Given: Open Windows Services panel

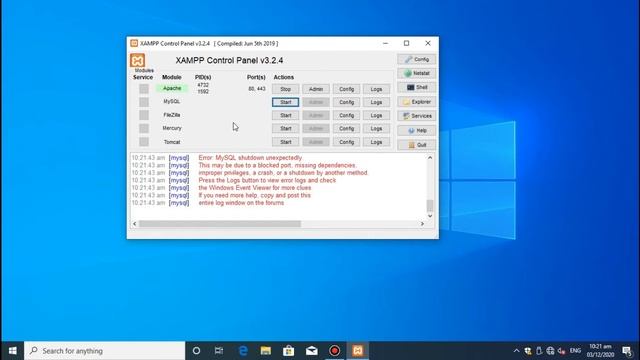Looking at the screenshot, I should point(417,116).
